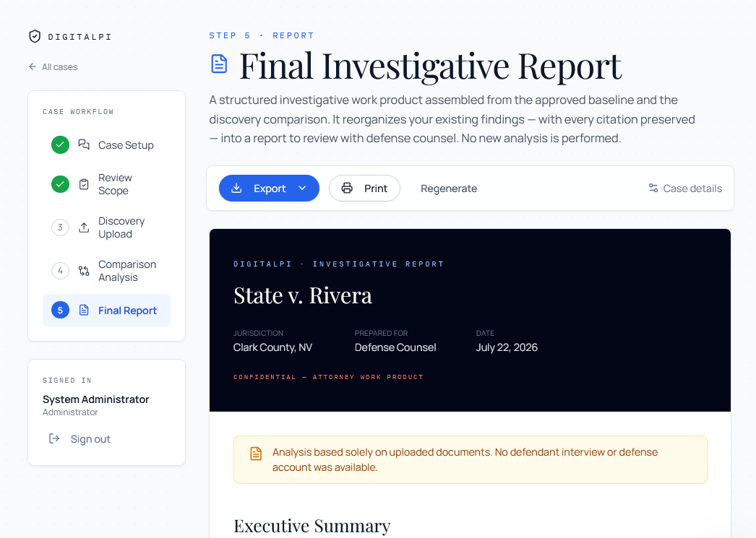The image size is (756, 538).
Task: Click green checkmark for Case Setup step
Action: pyautogui.click(x=60, y=144)
